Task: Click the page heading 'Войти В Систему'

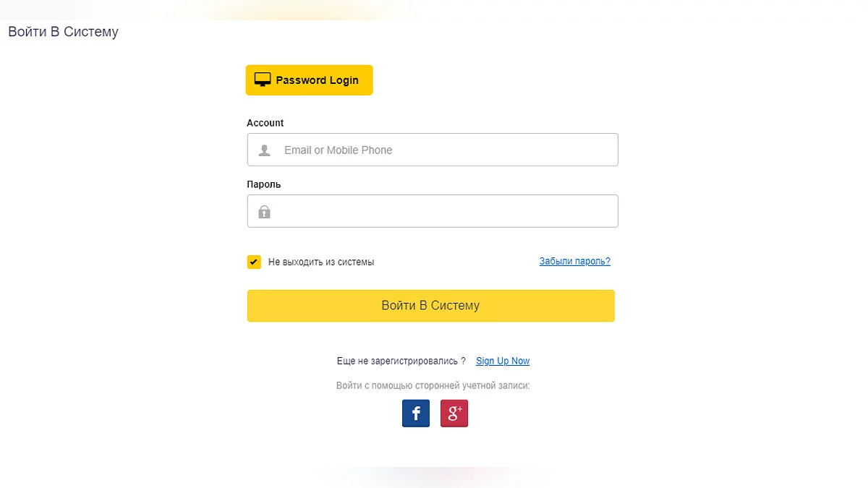Action: [x=63, y=32]
